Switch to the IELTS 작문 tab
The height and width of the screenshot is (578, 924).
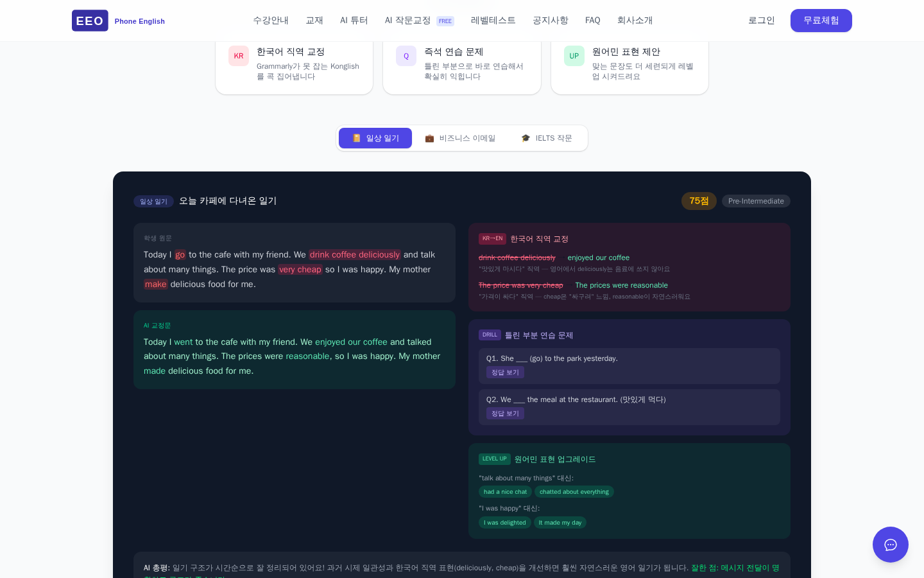click(x=546, y=138)
